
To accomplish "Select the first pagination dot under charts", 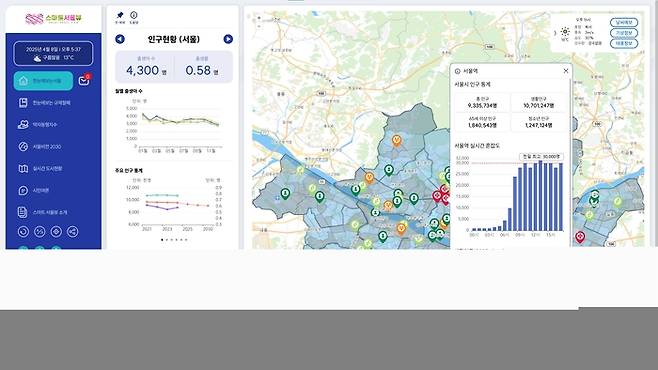I will click(162, 240).
